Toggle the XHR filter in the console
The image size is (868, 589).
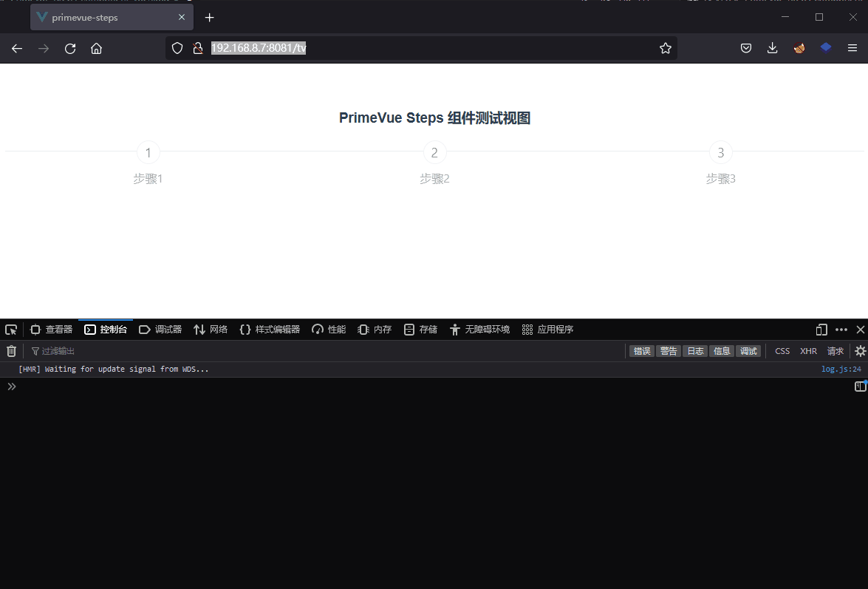point(808,351)
